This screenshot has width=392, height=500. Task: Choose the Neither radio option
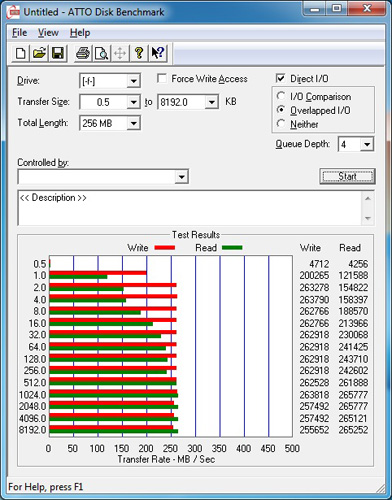[281, 124]
